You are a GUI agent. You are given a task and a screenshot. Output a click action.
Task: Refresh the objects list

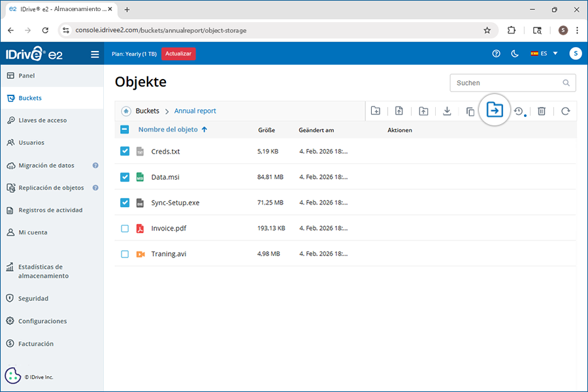[x=565, y=111]
